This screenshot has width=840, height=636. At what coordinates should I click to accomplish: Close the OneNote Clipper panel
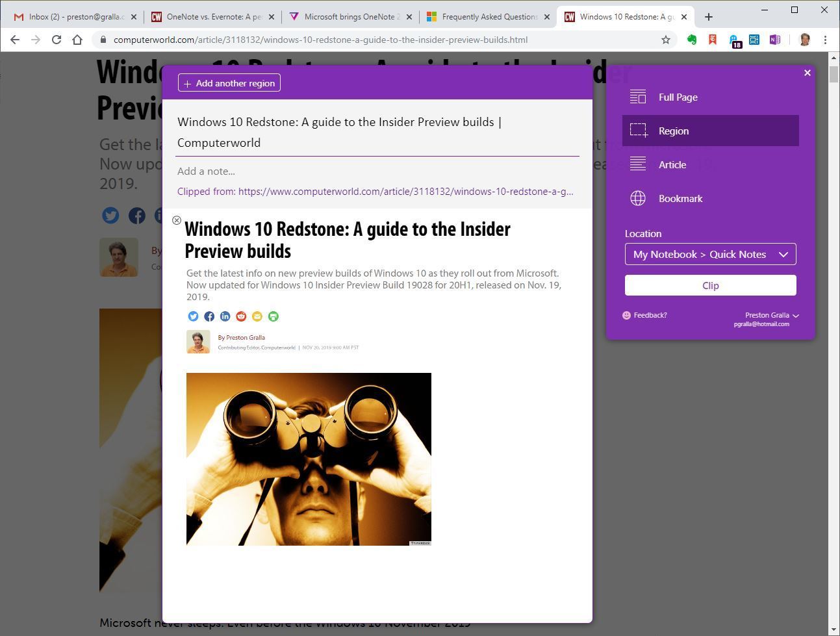point(808,73)
